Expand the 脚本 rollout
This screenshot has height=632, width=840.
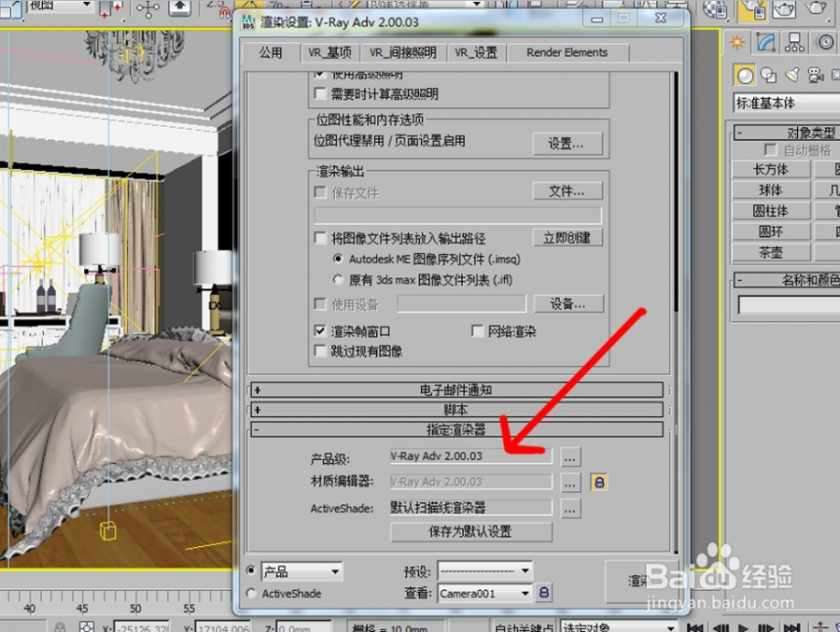tap(456, 409)
